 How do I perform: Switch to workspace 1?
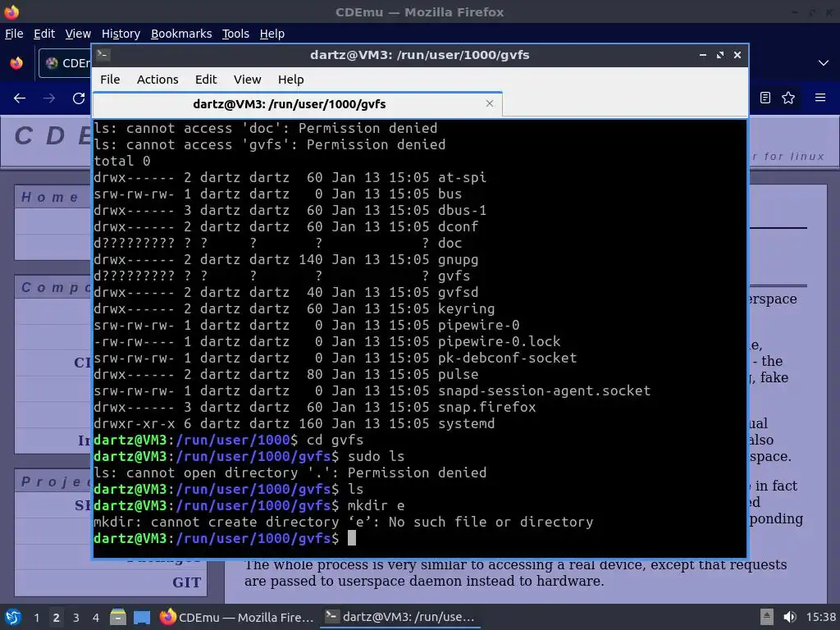36,618
